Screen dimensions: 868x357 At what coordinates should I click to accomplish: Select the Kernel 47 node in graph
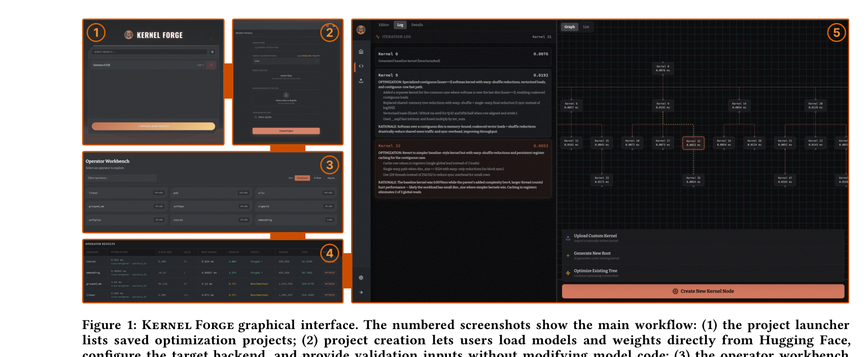pyautogui.click(x=785, y=180)
